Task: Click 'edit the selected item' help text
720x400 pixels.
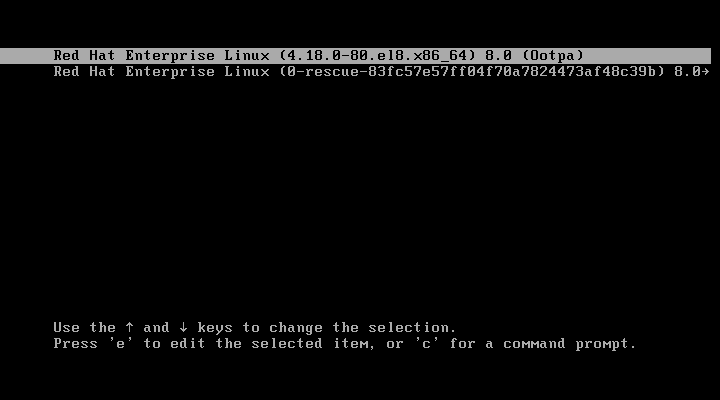Action: [x=272, y=344]
